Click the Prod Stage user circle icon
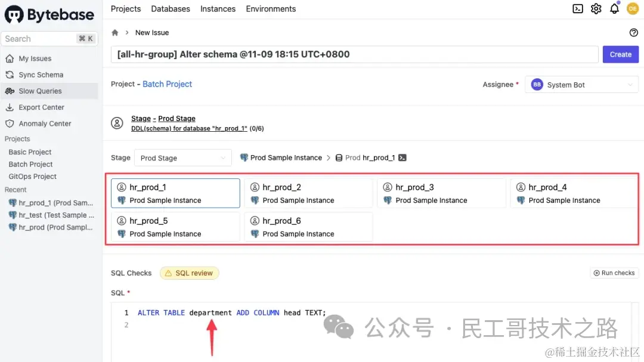The image size is (644, 362). tap(117, 123)
